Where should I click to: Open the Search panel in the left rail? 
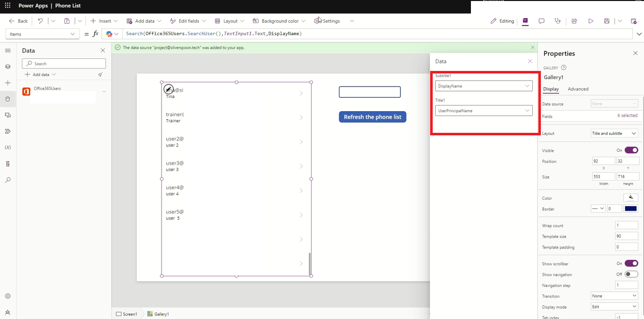pos(8,180)
